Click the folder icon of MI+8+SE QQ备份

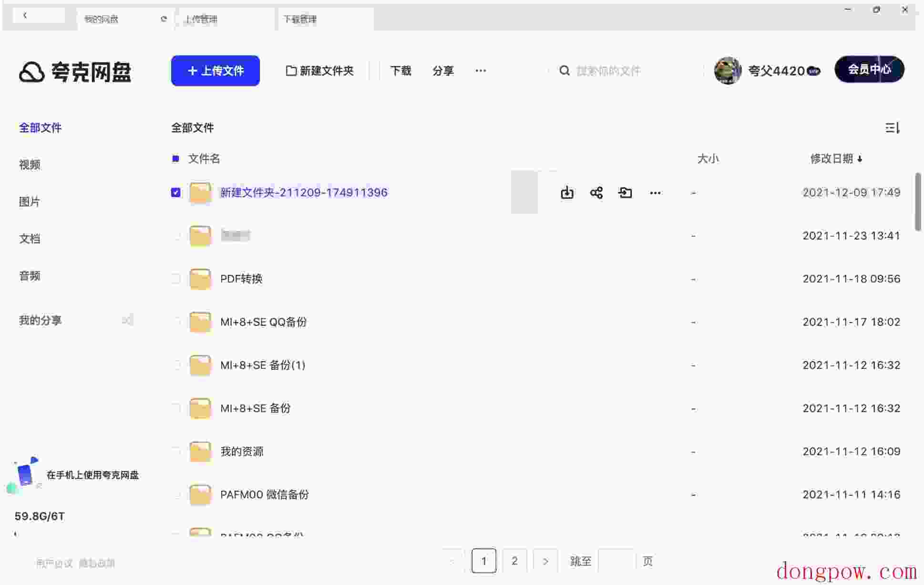(x=200, y=322)
